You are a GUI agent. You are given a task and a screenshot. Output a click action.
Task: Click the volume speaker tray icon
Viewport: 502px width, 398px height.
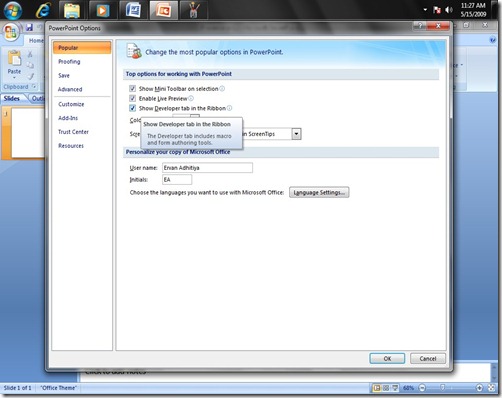(x=449, y=10)
